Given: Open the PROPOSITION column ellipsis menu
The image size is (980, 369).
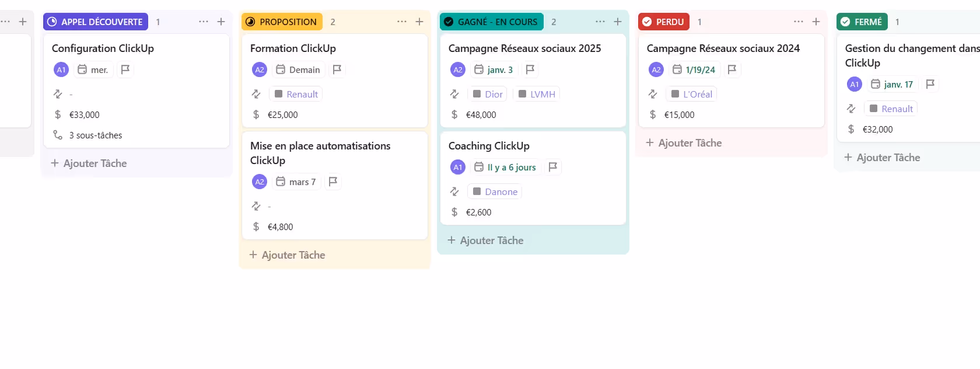Looking at the screenshot, I should 402,22.
